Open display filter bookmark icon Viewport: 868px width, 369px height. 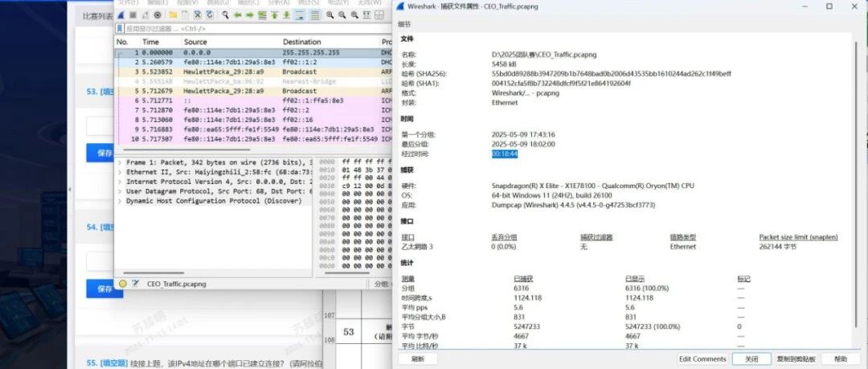click(119, 28)
